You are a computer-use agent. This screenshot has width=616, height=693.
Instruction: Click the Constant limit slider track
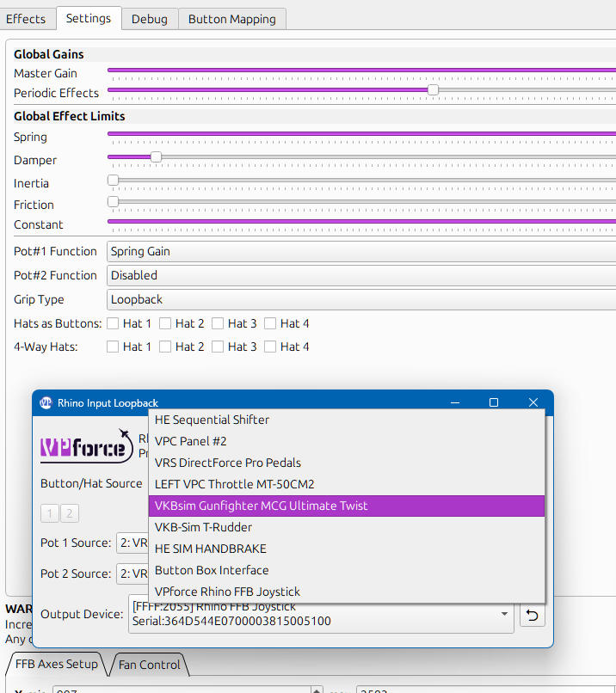[361, 222]
